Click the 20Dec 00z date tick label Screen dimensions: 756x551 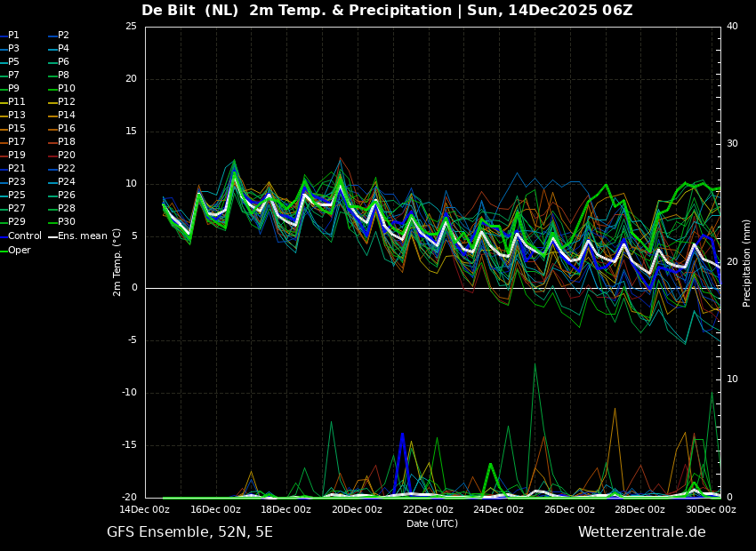tap(357, 510)
